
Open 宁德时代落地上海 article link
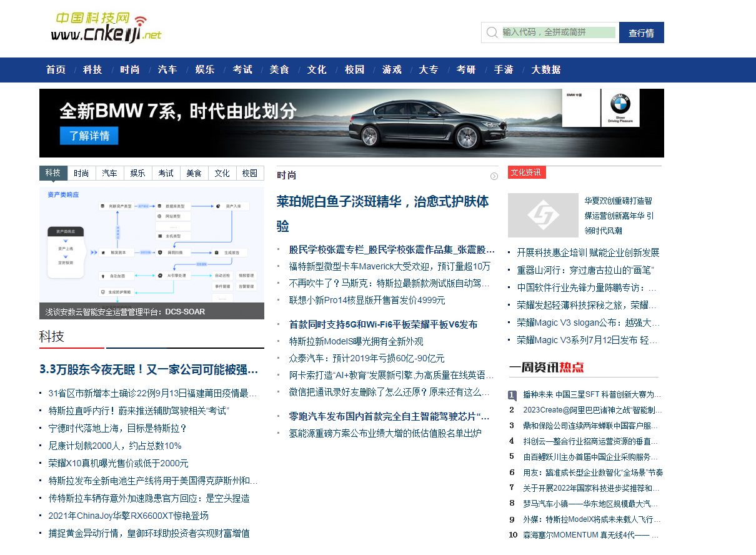click(x=117, y=428)
